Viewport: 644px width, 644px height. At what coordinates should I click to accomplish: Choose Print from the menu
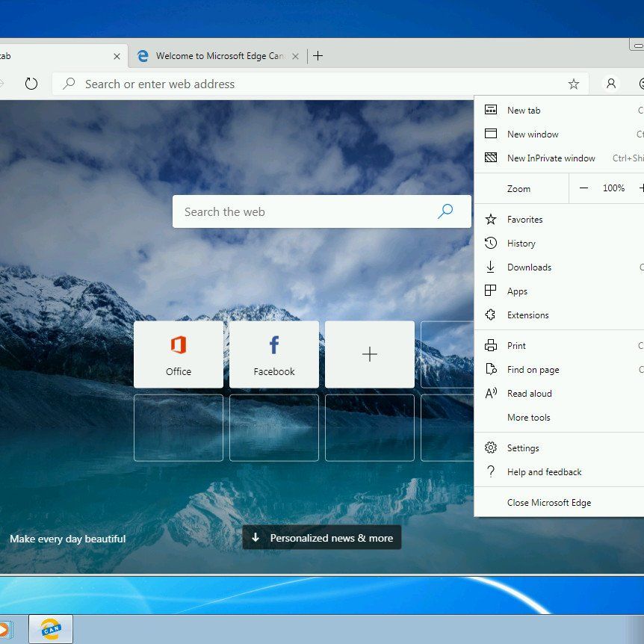(559, 346)
